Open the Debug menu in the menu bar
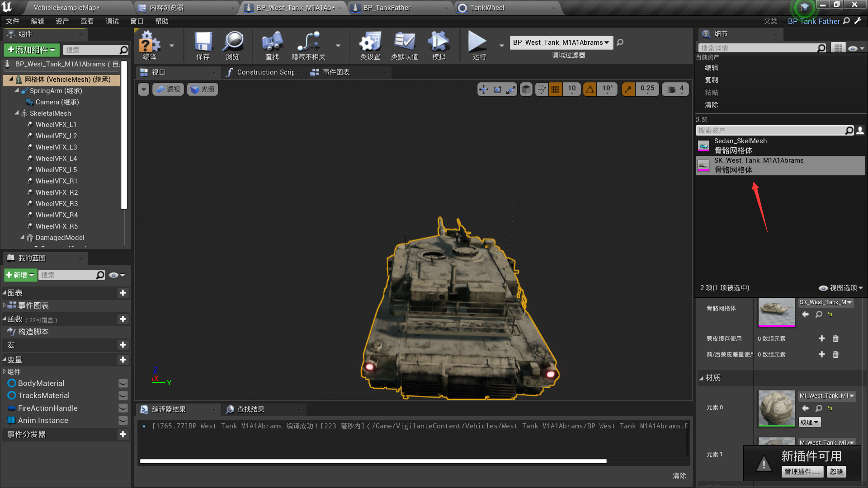 [x=112, y=21]
